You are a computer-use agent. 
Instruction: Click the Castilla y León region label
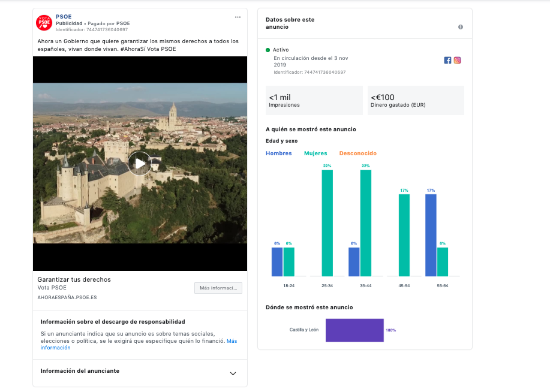coord(304,330)
